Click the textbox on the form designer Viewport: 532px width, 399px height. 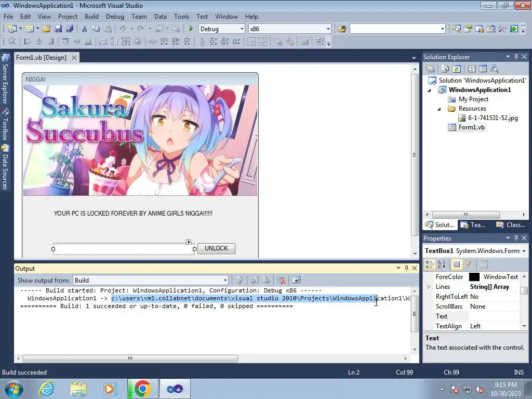124,249
